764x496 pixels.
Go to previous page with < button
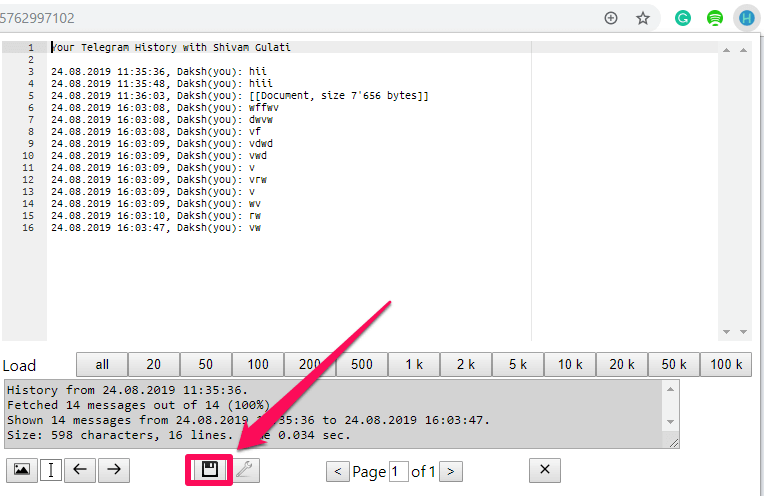[x=338, y=472]
